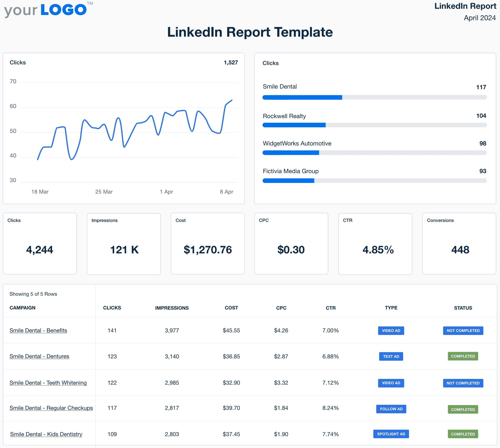
Task: Click the SPOTLIGHT AD type badge
Action: point(391,434)
